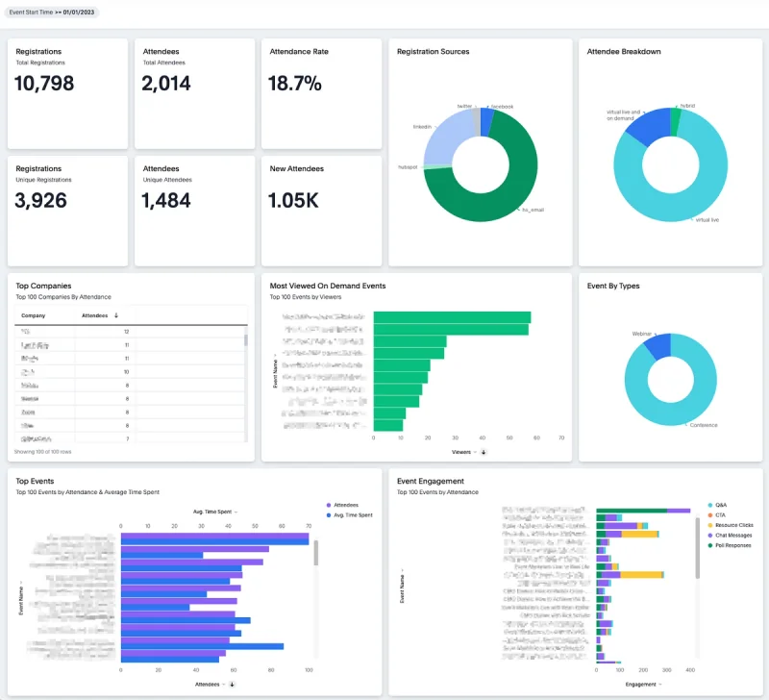The height and width of the screenshot is (700, 769).
Task: Click 'Showing 100 of 100 rows' text
Action: [x=42, y=451]
